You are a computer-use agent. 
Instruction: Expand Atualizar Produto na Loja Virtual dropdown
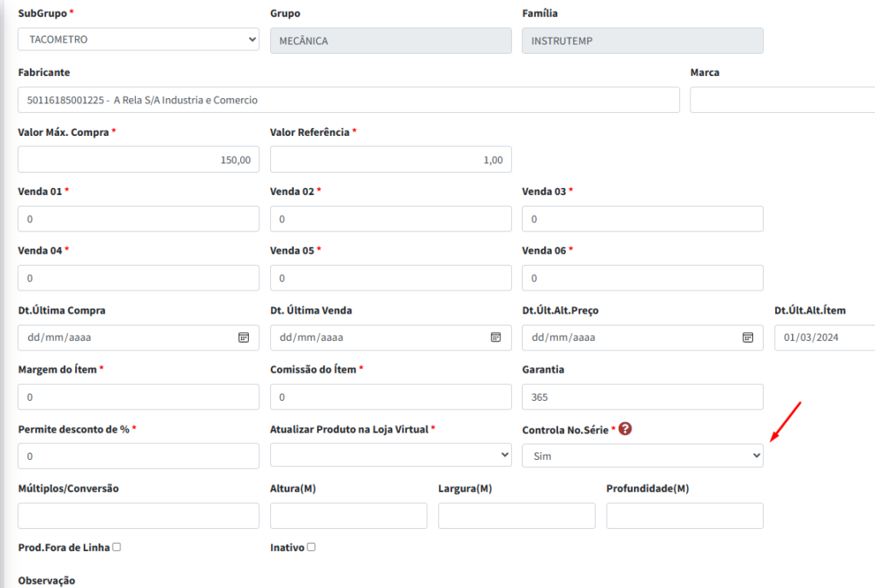click(x=391, y=456)
